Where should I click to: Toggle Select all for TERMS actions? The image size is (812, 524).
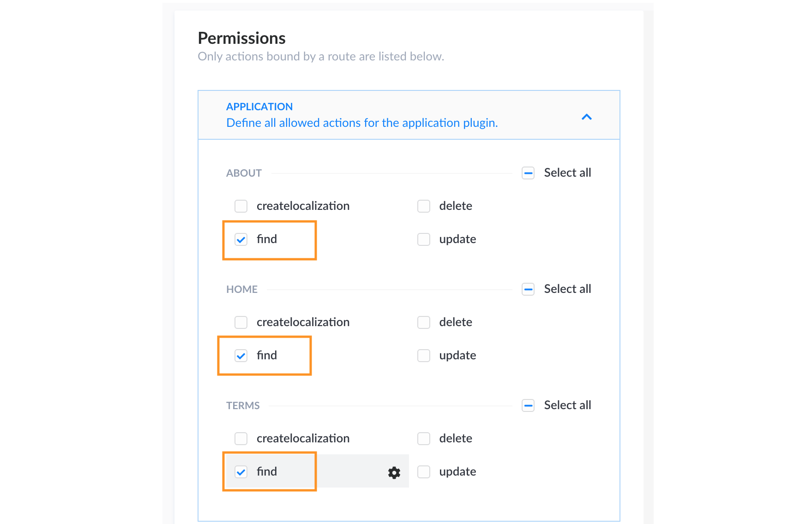point(528,405)
